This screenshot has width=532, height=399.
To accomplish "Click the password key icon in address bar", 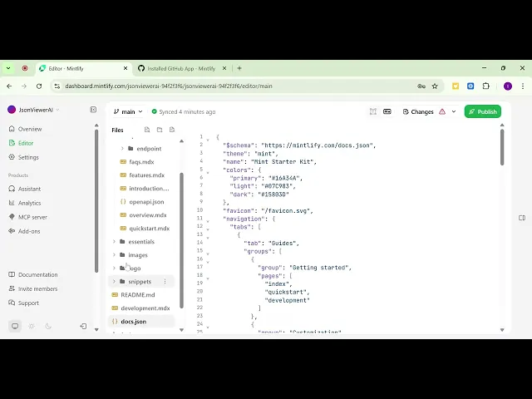I will pos(421,86).
